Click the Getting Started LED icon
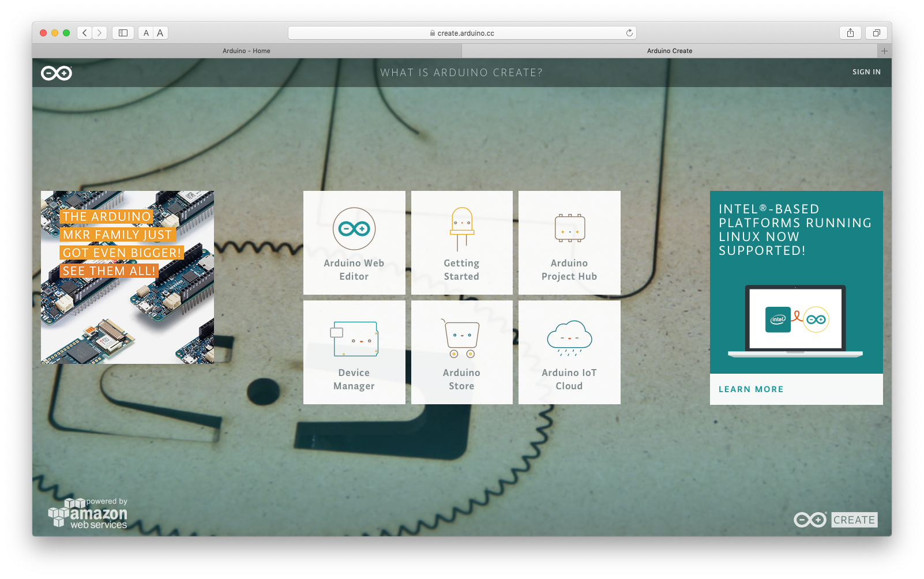924x579 pixels. [x=461, y=229]
